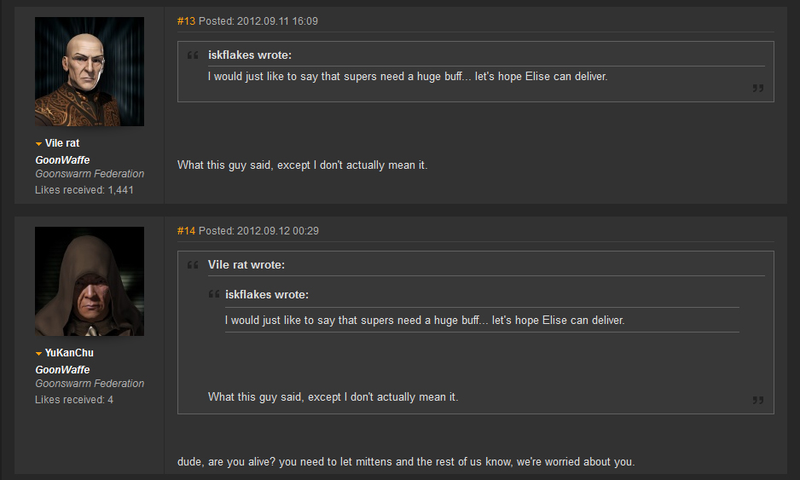Click opening quote icon beside iskflakes in post #13
The height and width of the screenshot is (480, 800).
192,55
